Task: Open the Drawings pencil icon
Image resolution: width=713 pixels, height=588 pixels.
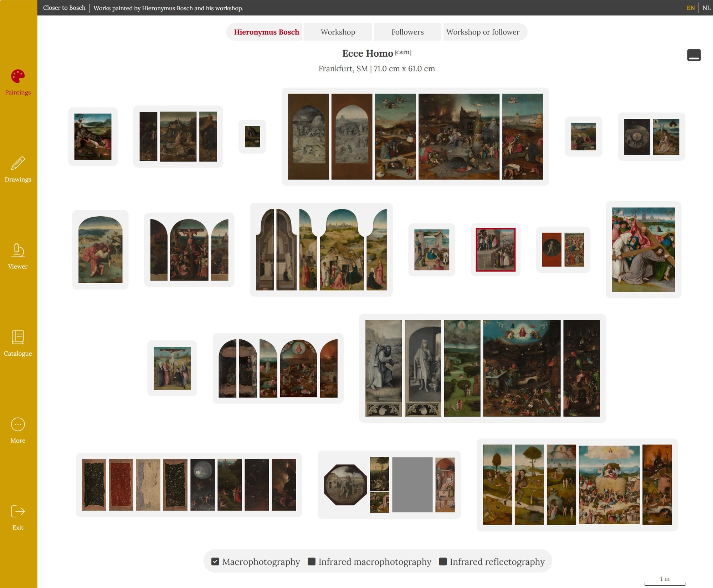Action: tap(18, 163)
